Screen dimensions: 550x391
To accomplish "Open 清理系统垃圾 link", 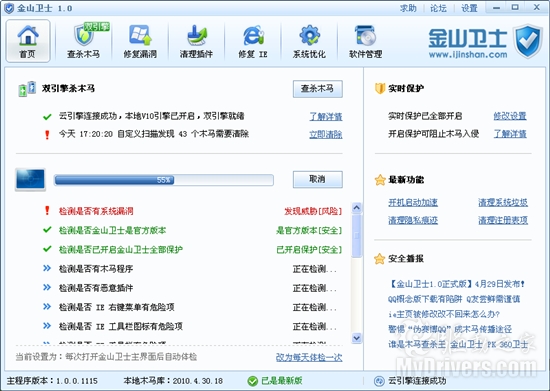I will pyautogui.click(x=503, y=202).
